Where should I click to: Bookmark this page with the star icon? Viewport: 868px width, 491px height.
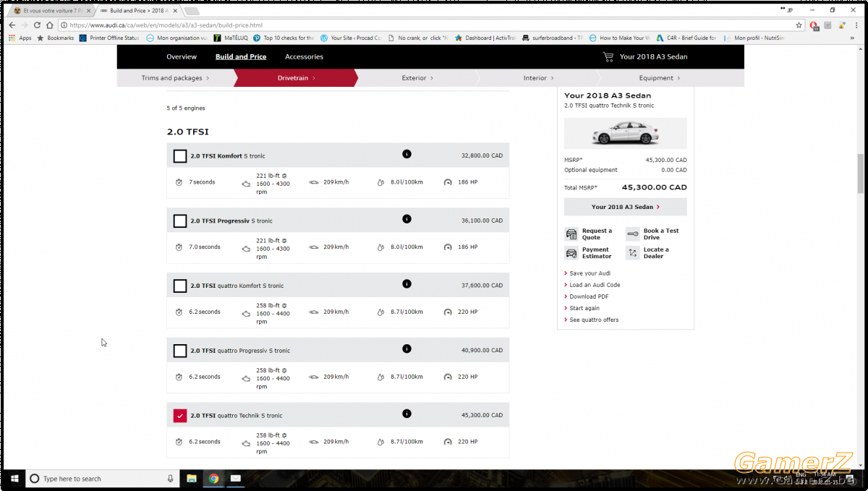799,25
